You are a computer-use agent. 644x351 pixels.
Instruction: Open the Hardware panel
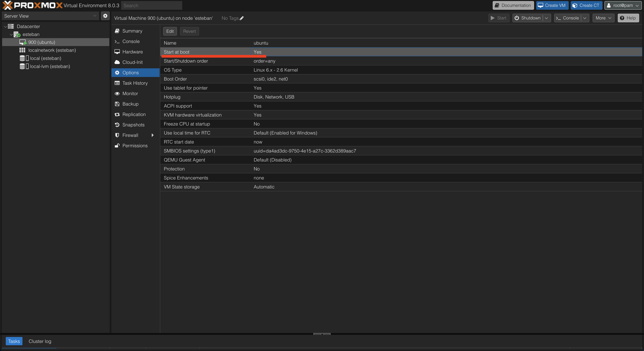135,52
